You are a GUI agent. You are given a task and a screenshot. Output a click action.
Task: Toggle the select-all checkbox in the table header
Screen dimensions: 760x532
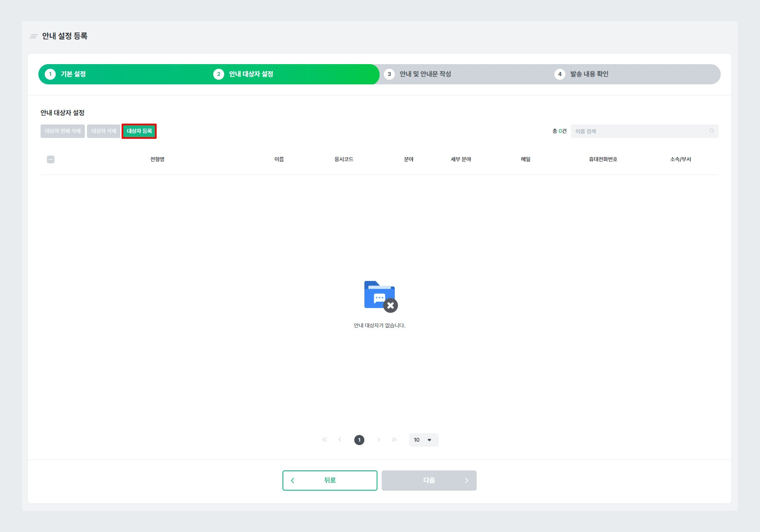51,159
